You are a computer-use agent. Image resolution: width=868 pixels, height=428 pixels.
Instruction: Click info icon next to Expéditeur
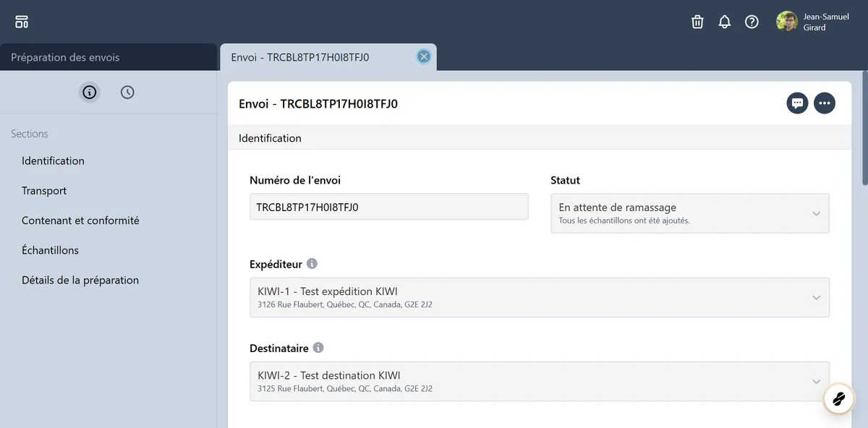pos(312,264)
